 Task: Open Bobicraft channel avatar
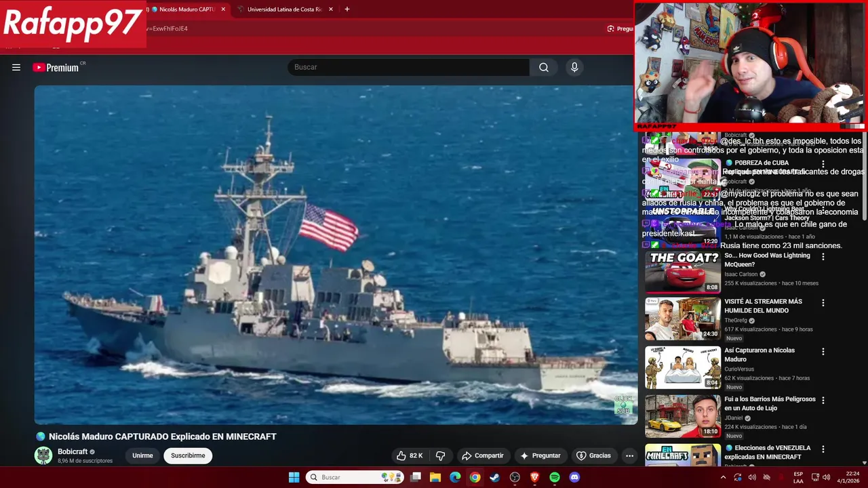43,455
